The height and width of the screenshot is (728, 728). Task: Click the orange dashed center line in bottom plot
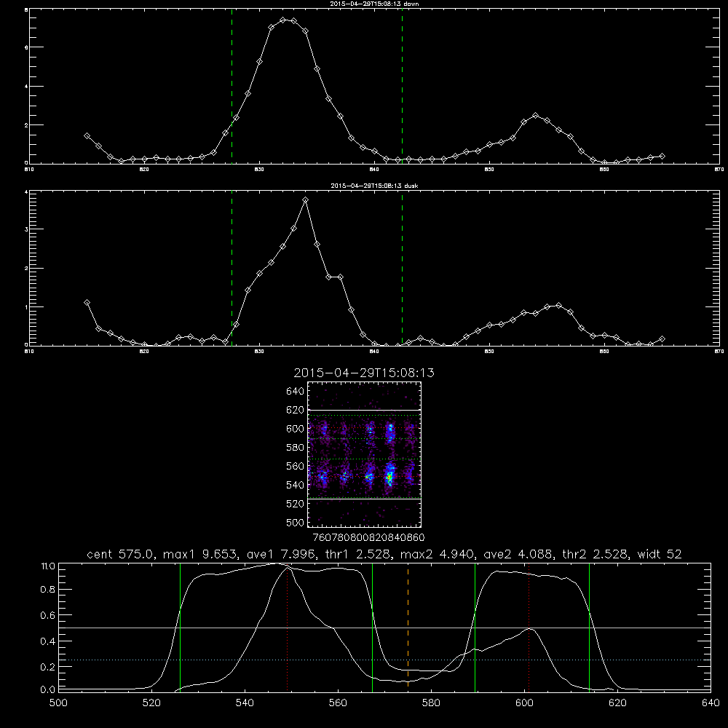pos(408,628)
